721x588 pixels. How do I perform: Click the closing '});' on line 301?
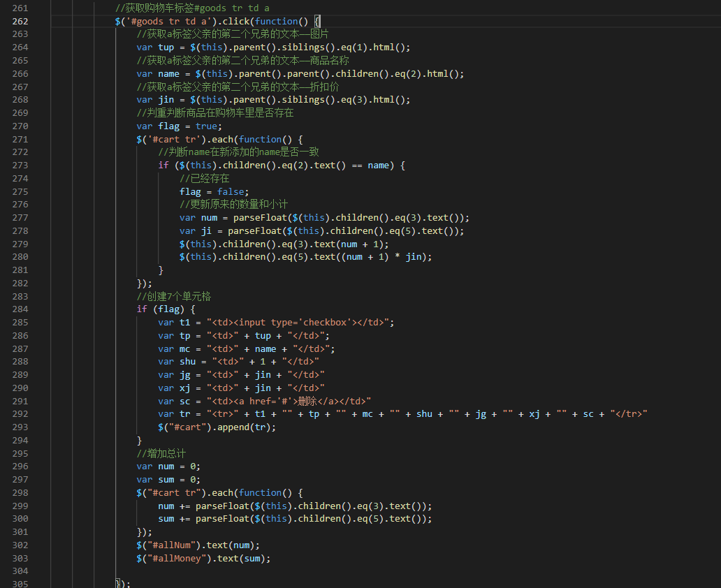pos(145,532)
